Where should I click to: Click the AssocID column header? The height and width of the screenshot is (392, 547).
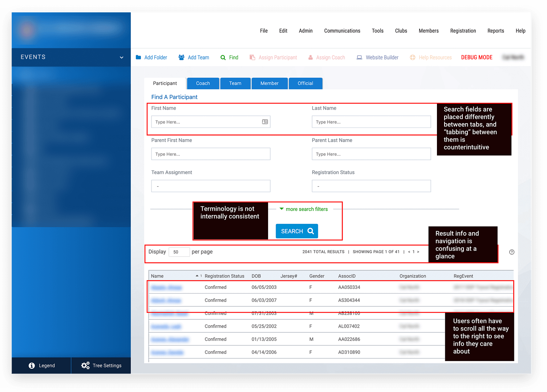click(347, 276)
